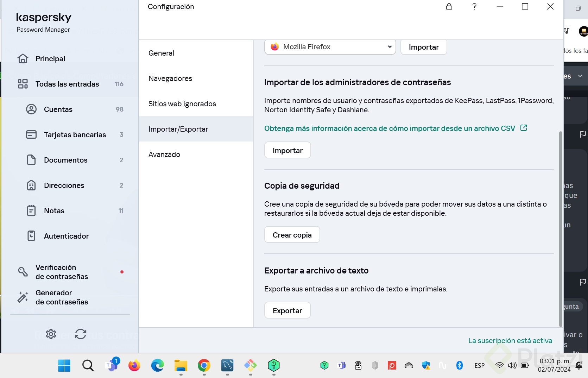Select the Notas notepad icon

(x=31, y=211)
